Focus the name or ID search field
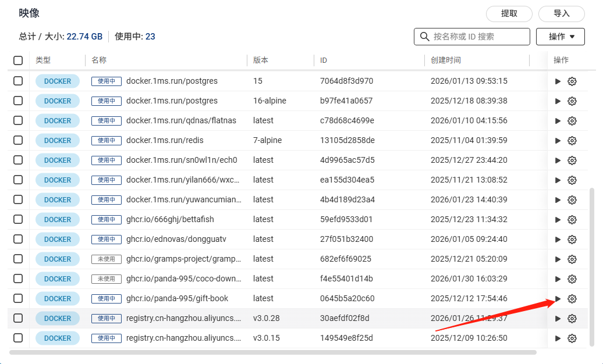Image resolution: width=603 pixels, height=364 pixels. click(478, 37)
